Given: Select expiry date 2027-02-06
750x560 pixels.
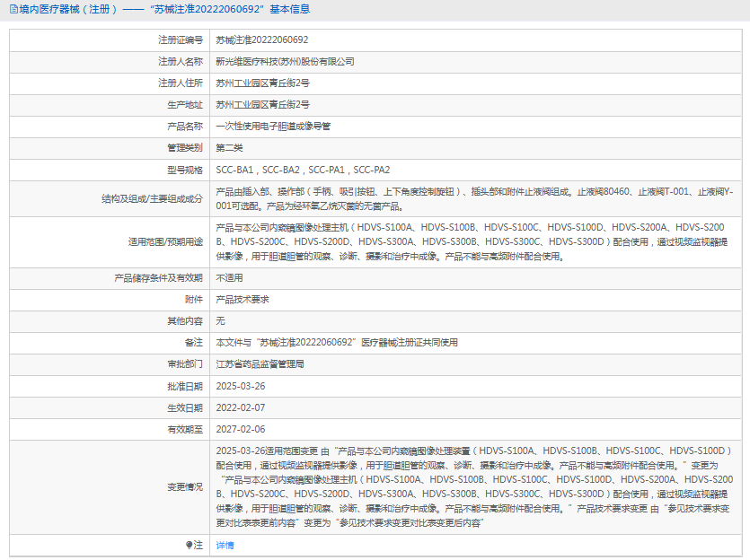Looking at the screenshot, I should (241, 429).
